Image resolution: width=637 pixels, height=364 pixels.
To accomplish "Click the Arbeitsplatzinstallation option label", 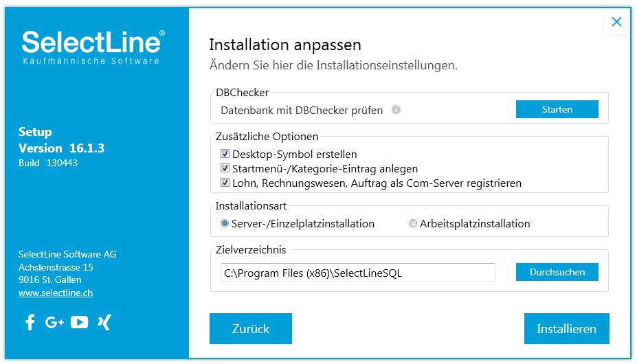I will (475, 223).
